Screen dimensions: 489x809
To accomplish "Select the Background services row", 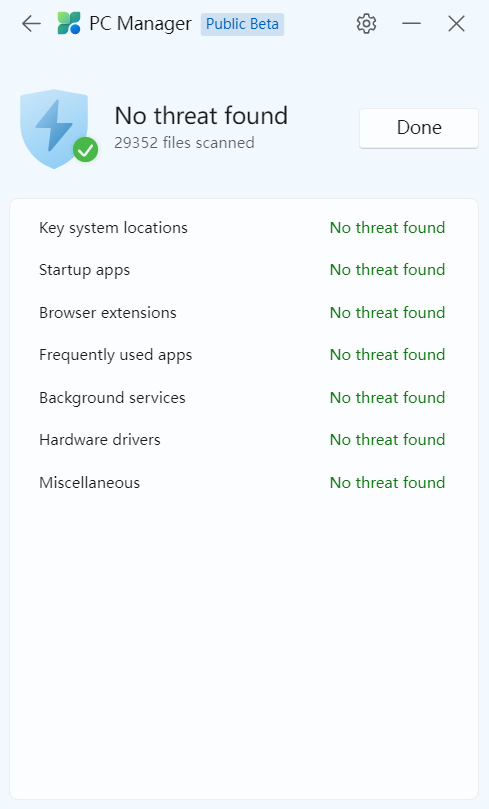I will click(x=242, y=398).
